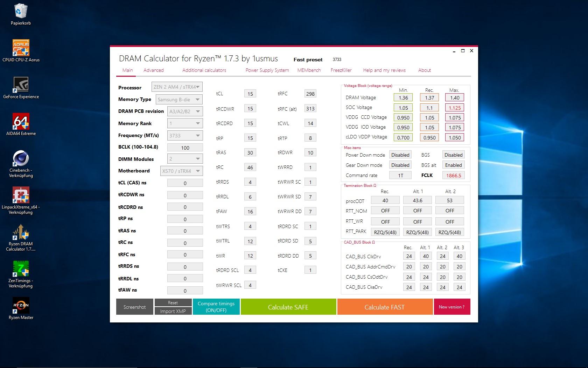
Task: Click procODT Alt. 1 value 43.6
Action: (x=418, y=200)
